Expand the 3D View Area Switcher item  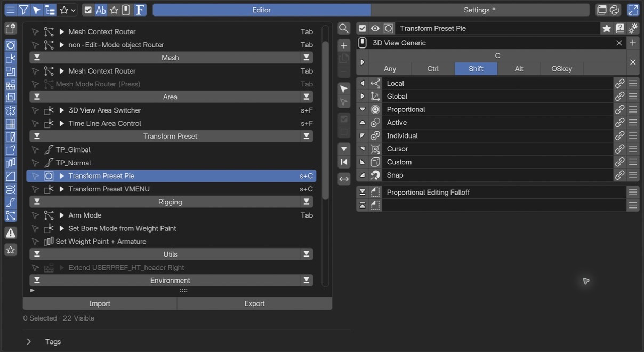click(x=62, y=110)
